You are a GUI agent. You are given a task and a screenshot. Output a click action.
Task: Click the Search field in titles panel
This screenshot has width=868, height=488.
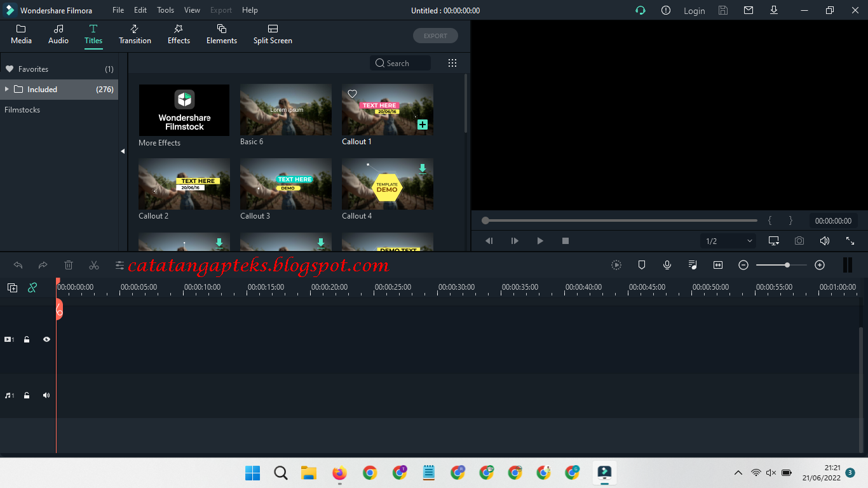point(400,63)
